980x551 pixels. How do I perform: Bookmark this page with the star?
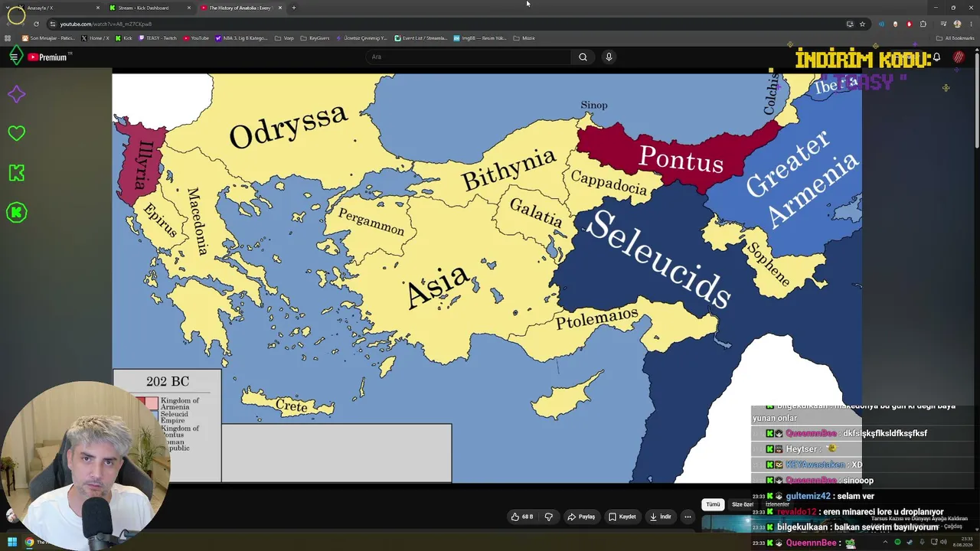click(862, 24)
